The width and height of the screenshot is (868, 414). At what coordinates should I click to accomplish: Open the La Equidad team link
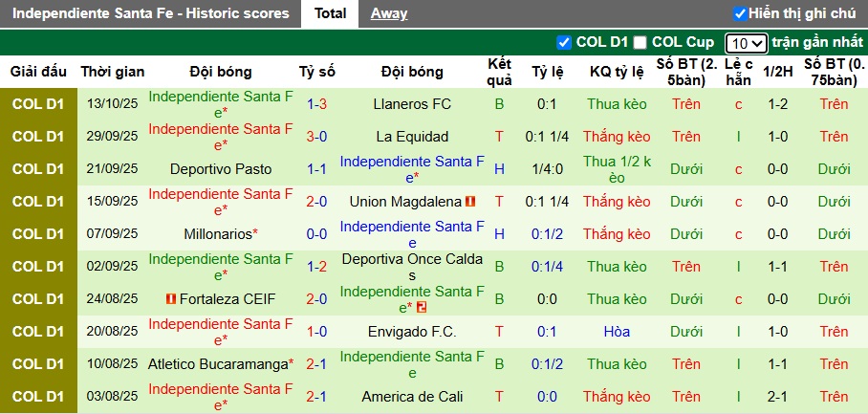[412, 137]
